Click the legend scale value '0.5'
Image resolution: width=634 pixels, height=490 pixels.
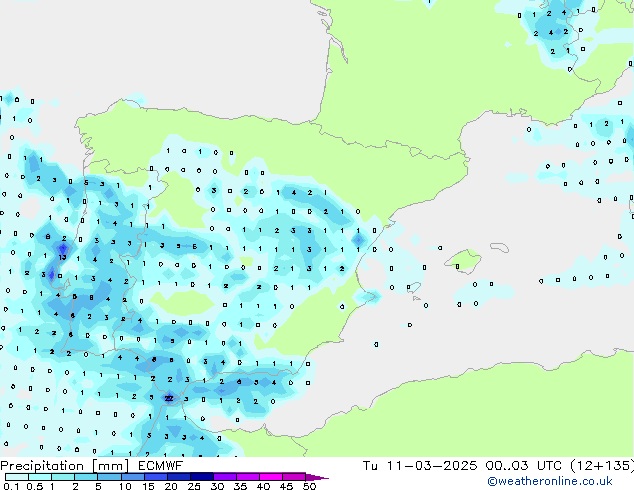pyautogui.click(x=34, y=486)
